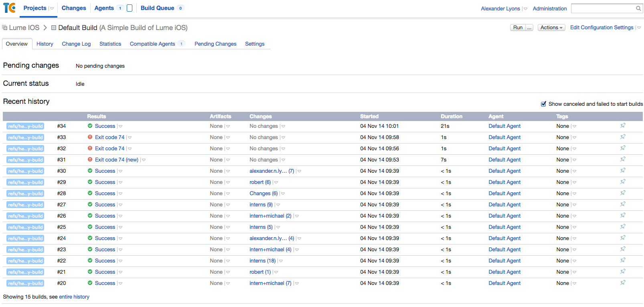Pin build #21 with the pin icon
This screenshot has height=307, width=644.
pos(623,272)
